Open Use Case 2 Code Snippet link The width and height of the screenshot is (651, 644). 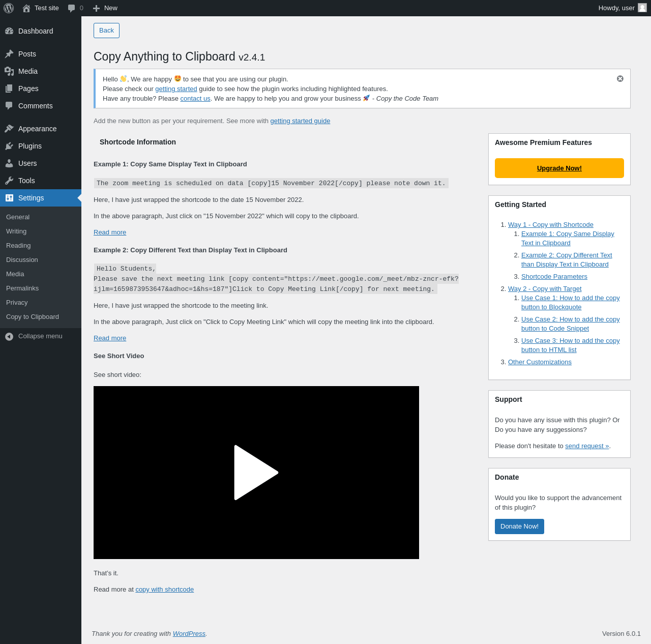pyautogui.click(x=571, y=324)
